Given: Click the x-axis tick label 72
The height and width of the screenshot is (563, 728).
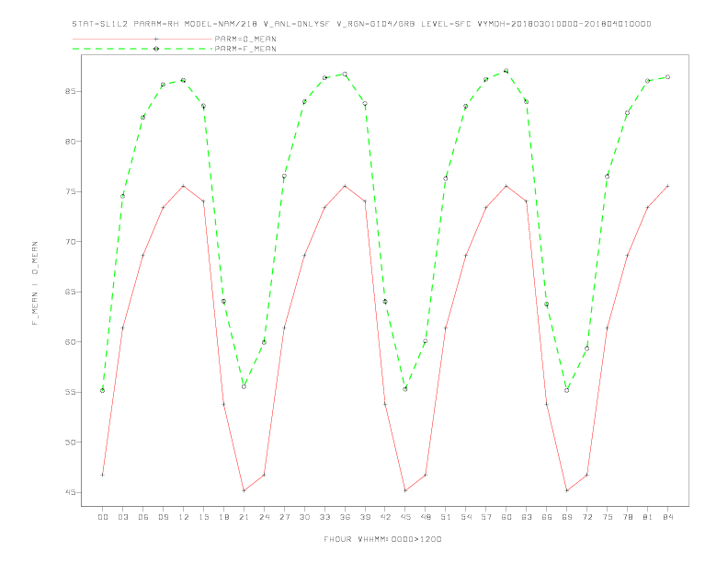Looking at the screenshot, I should 586,517.
